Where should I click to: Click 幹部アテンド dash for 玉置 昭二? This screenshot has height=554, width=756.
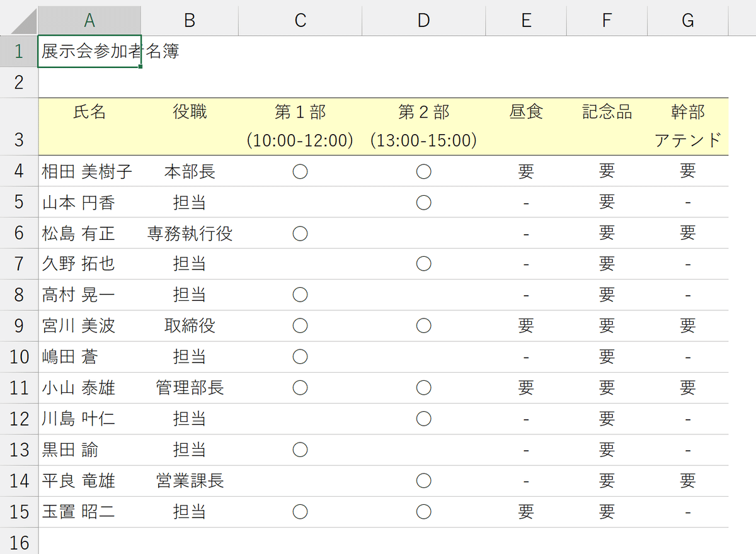688,513
